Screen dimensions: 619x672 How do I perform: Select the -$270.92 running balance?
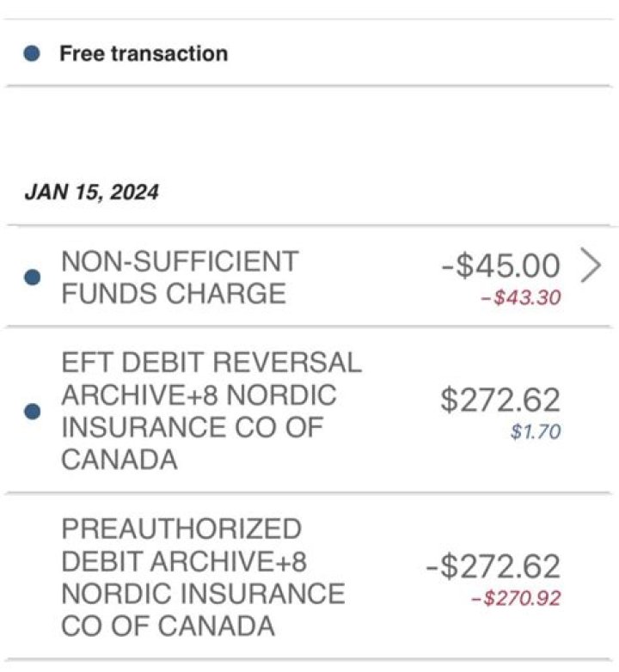(516, 598)
